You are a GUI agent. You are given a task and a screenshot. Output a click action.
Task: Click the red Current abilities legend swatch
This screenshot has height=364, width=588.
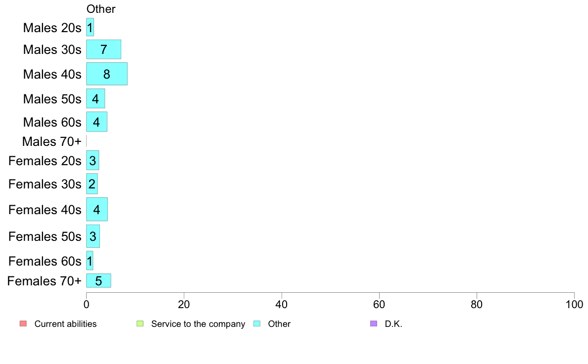(23, 324)
